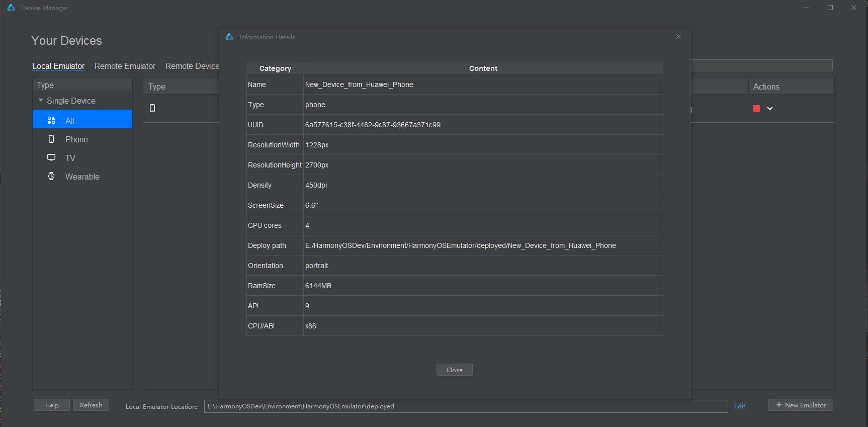Image resolution: width=868 pixels, height=427 pixels.
Task: Click the Refresh button
Action: click(x=91, y=405)
